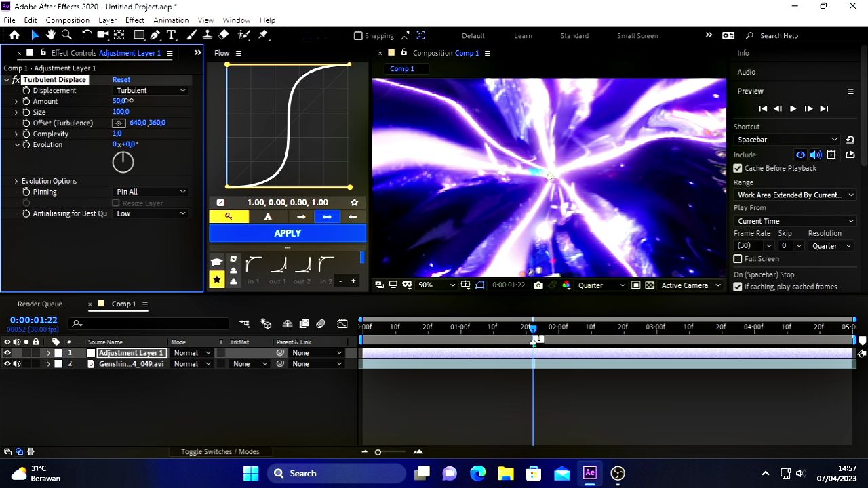Select the Pan Behind anchor point tool
868x488 pixels.
tap(119, 35)
